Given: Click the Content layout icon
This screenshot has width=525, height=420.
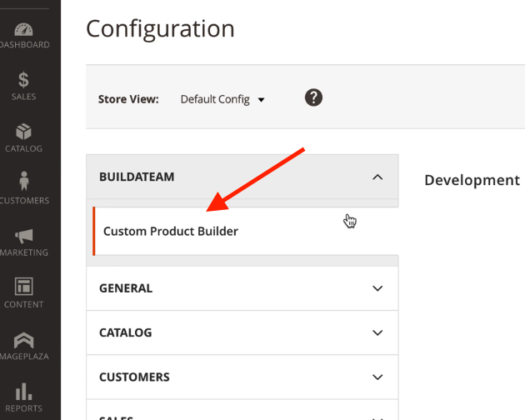Looking at the screenshot, I should pyautogui.click(x=24, y=287).
